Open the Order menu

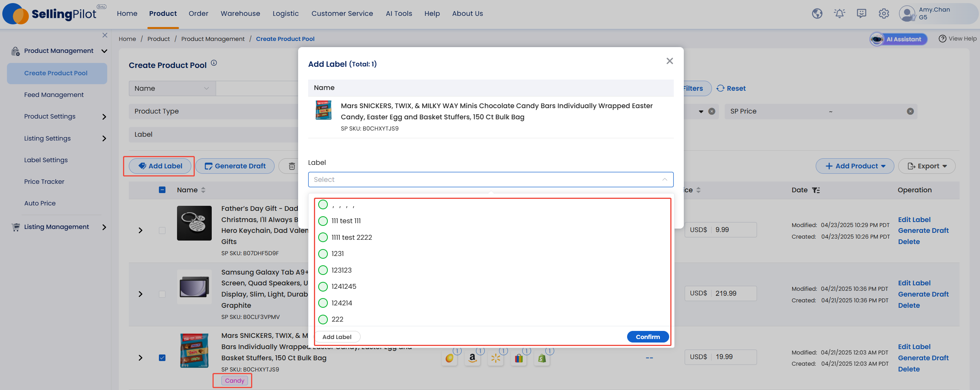198,14
